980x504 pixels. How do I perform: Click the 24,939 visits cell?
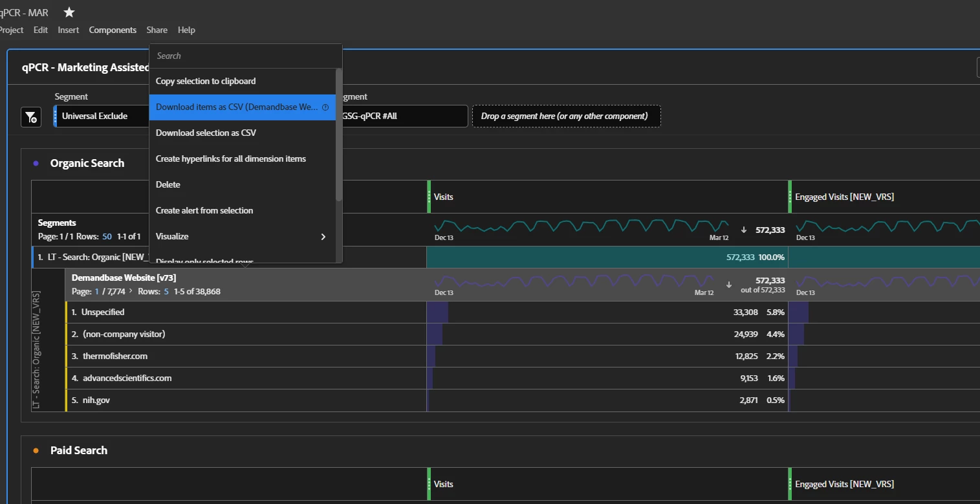(x=607, y=334)
